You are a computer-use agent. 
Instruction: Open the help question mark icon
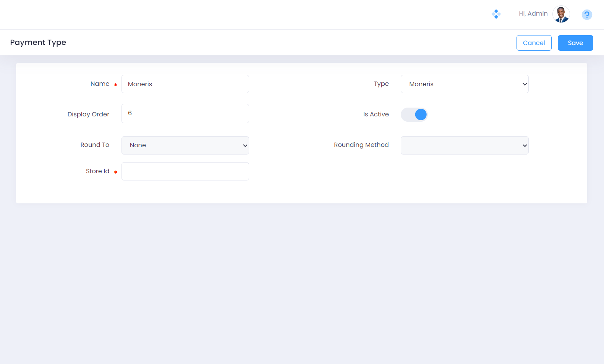[x=586, y=15]
